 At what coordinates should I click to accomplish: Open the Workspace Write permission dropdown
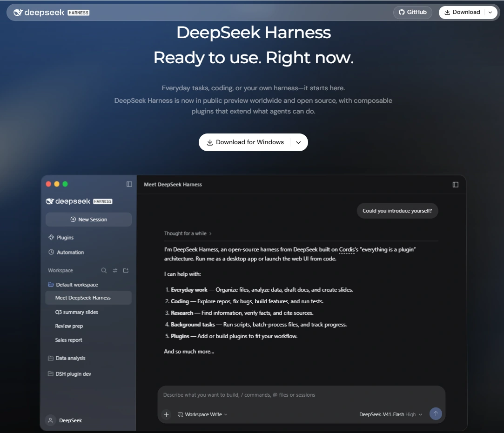pyautogui.click(x=202, y=414)
